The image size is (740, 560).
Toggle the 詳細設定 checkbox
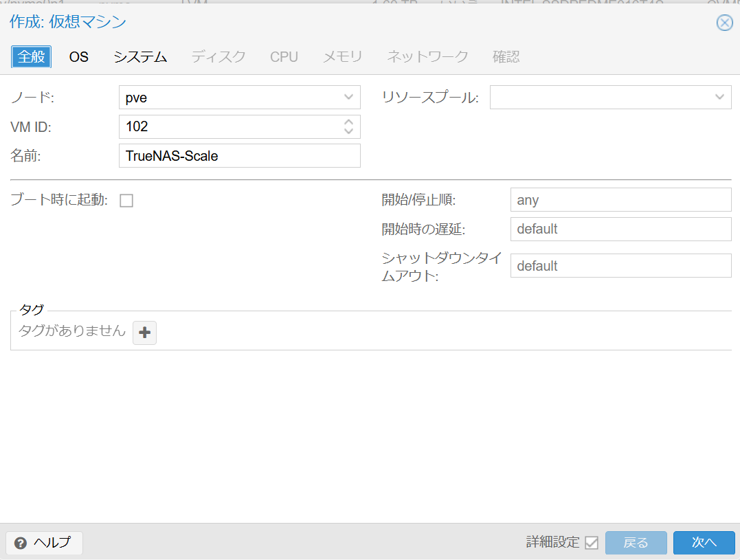(x=592, y=543)
